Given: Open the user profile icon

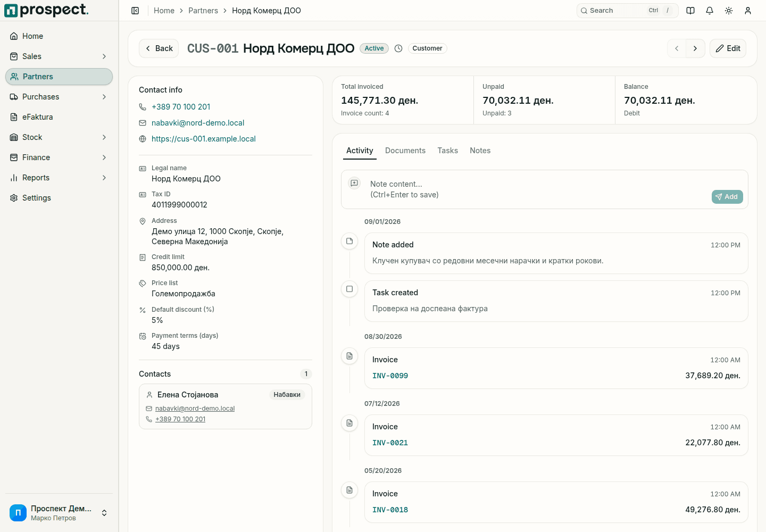Looking at the screenshot, I should (748, 11).
